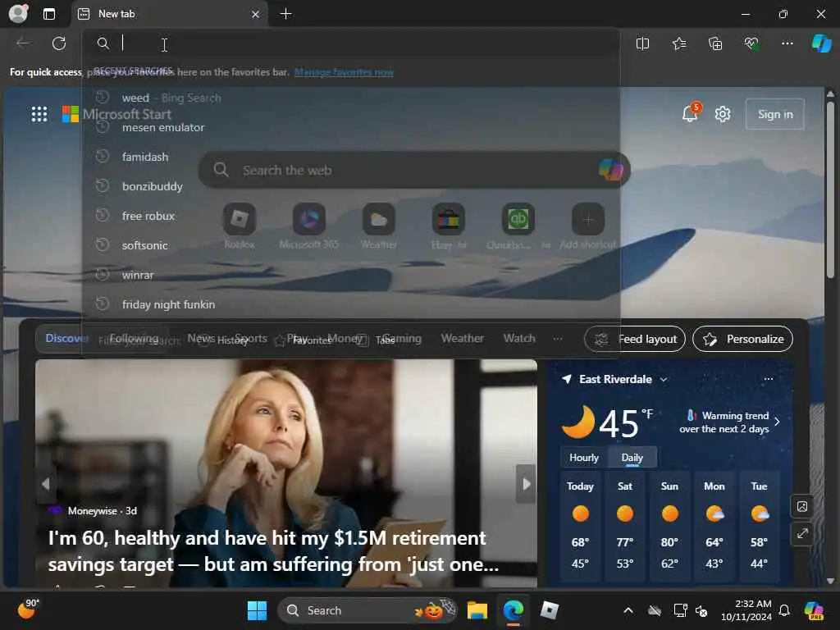Open Split screen icon in toolbar
Viewport: 840px width, 630px height.
click(x=642, y=44)
